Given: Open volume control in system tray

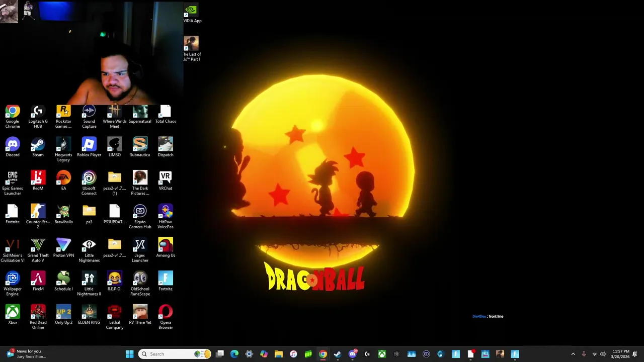Looking at the screenshot, I should click(603, 354).
